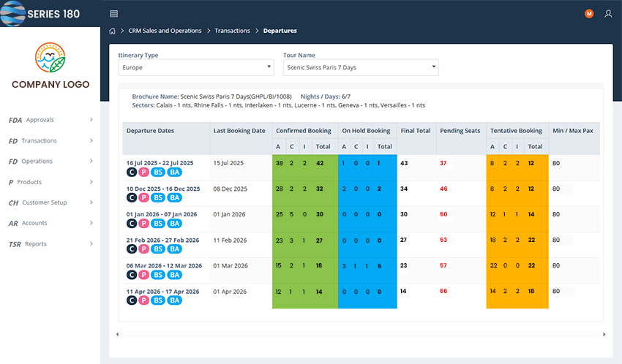Click the C badge for 16 Jul 2025 departure

pyautogui.click(x=132, y=172)
